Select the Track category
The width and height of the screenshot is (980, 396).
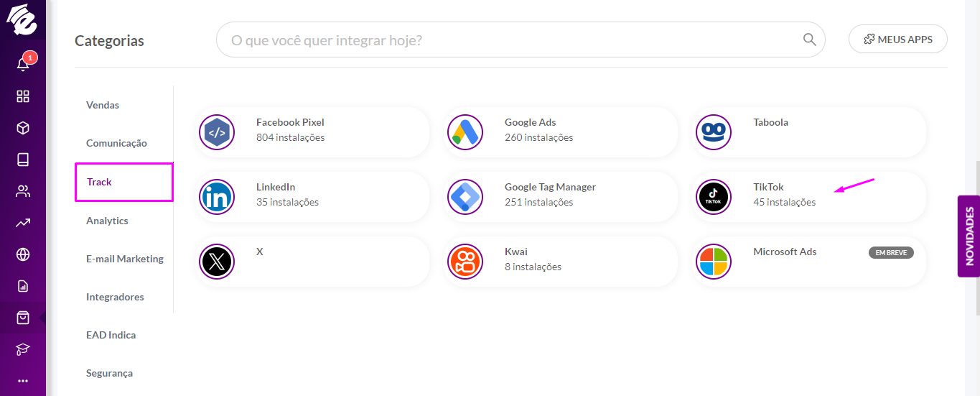pyautogui.click(x=124, y=182)
